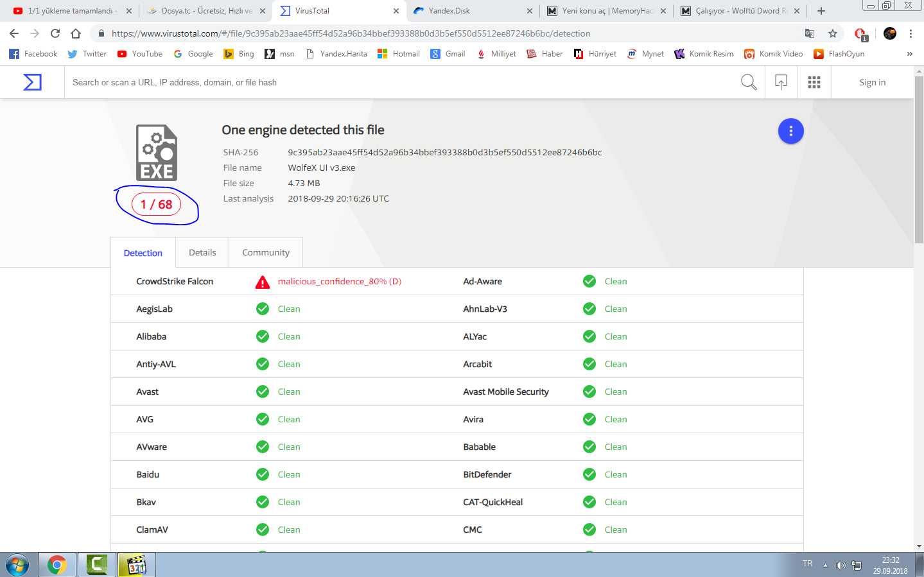
Task: Open the Windows Start menu
Action: (x=17, y=565)
